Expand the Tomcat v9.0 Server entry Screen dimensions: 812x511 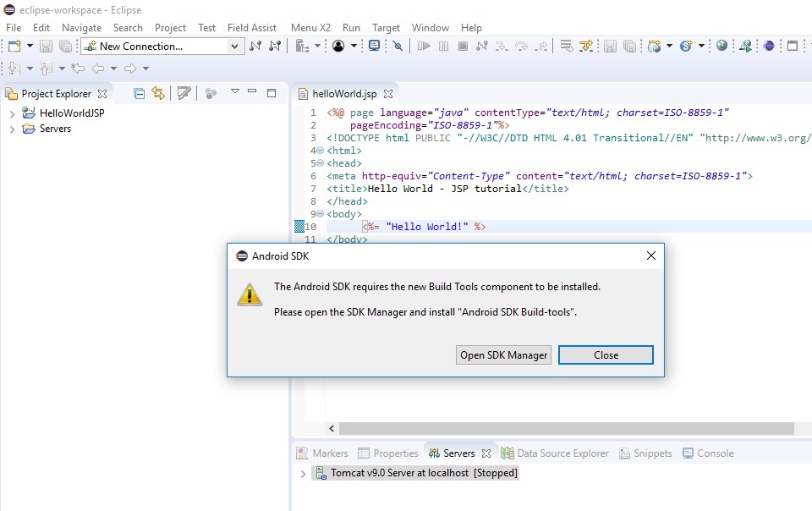tap(303, 473)
